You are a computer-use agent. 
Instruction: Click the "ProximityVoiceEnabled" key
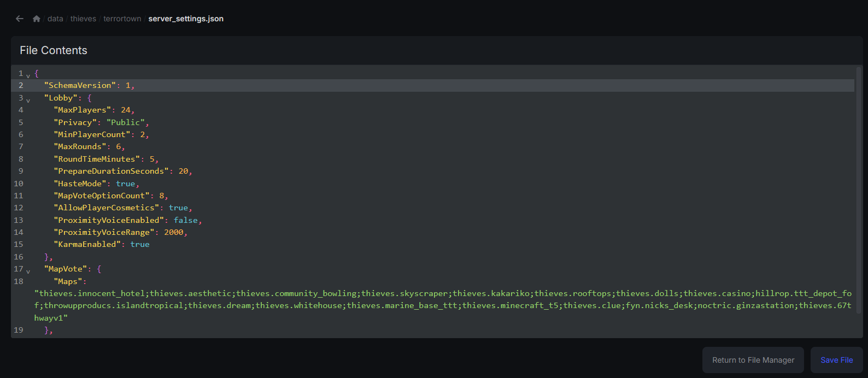coord(109,220)
